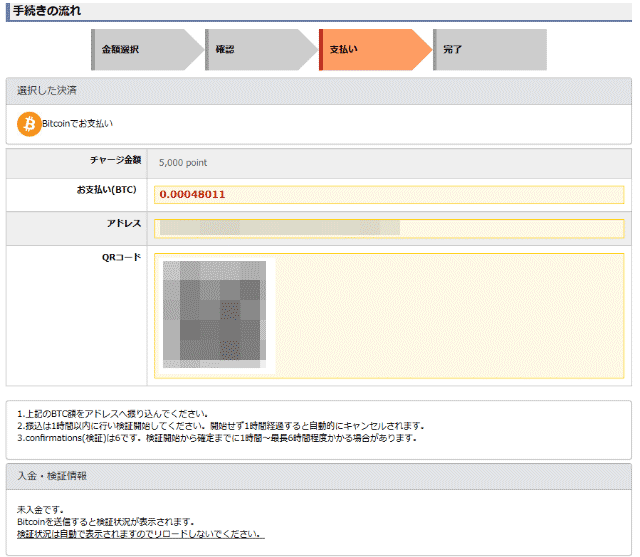
Task: Click the Bitcoinでお支払い text
Action: 78,124
